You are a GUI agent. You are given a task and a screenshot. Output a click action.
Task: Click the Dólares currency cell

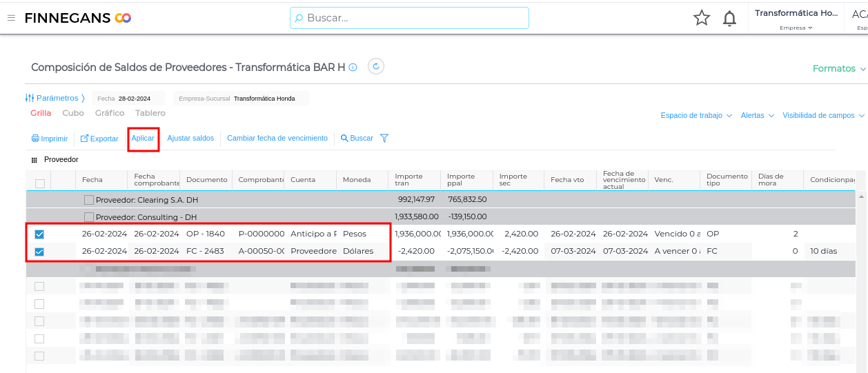point(358,251)
